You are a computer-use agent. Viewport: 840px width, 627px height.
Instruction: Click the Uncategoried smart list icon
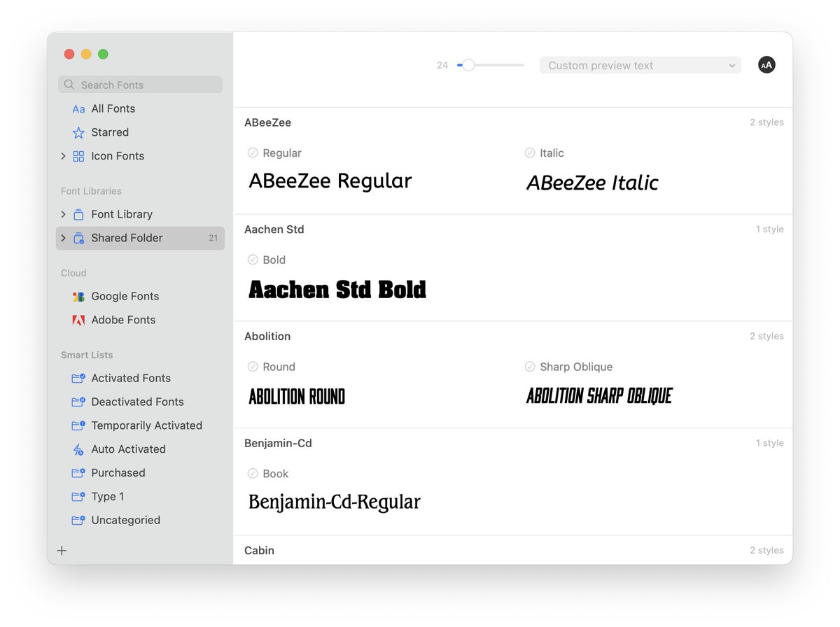coord(78,521)
